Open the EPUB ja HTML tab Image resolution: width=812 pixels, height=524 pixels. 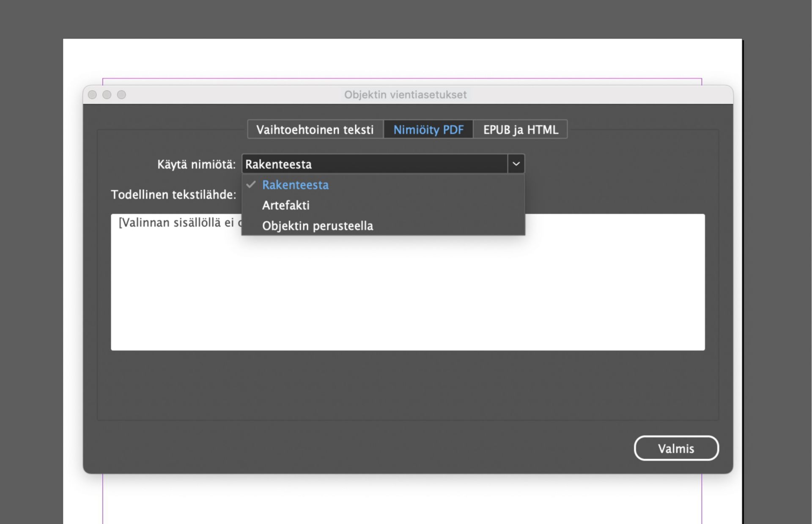coord(521,129)
